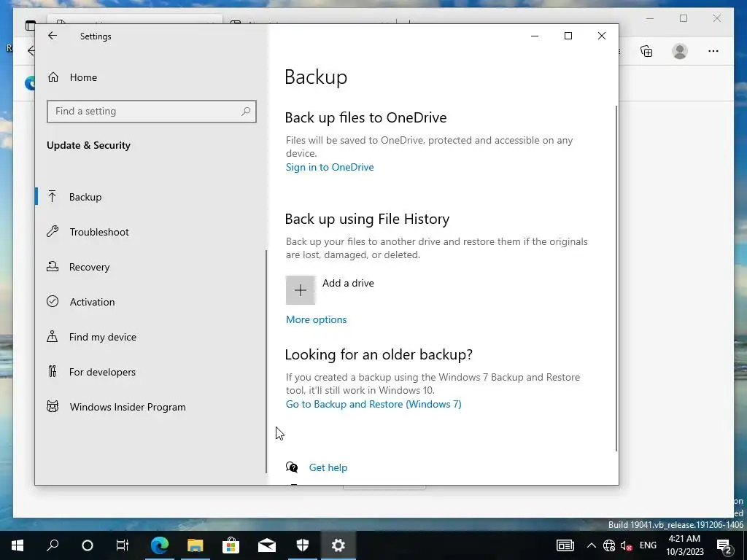Click the For developers tools icon
The image size is (747, 560).
(x=53, y=371)
